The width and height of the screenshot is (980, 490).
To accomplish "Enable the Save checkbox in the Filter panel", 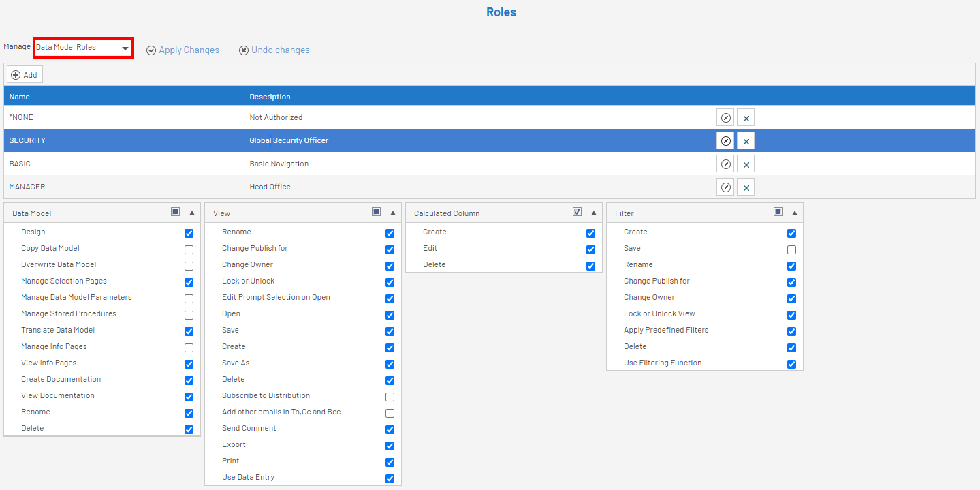I will point(791,249).
